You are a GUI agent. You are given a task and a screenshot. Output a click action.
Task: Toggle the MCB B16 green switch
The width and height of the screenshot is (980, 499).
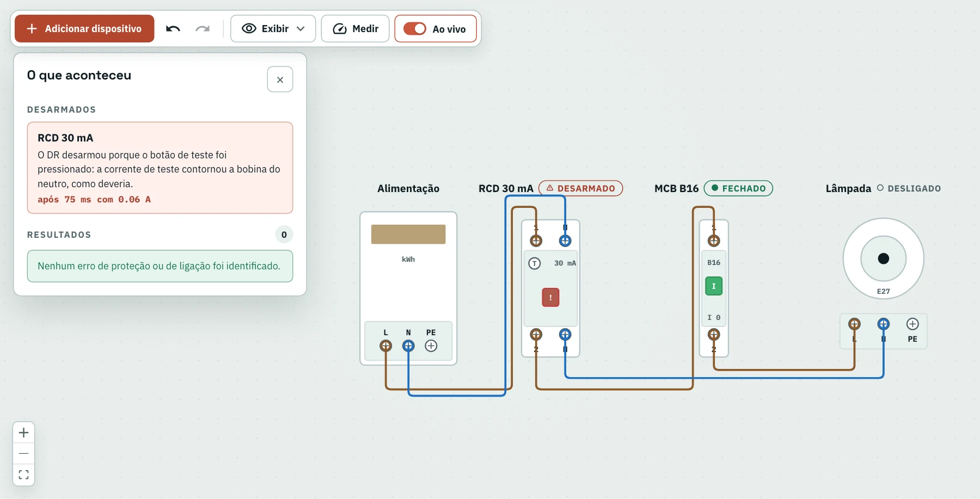(714, 286)
